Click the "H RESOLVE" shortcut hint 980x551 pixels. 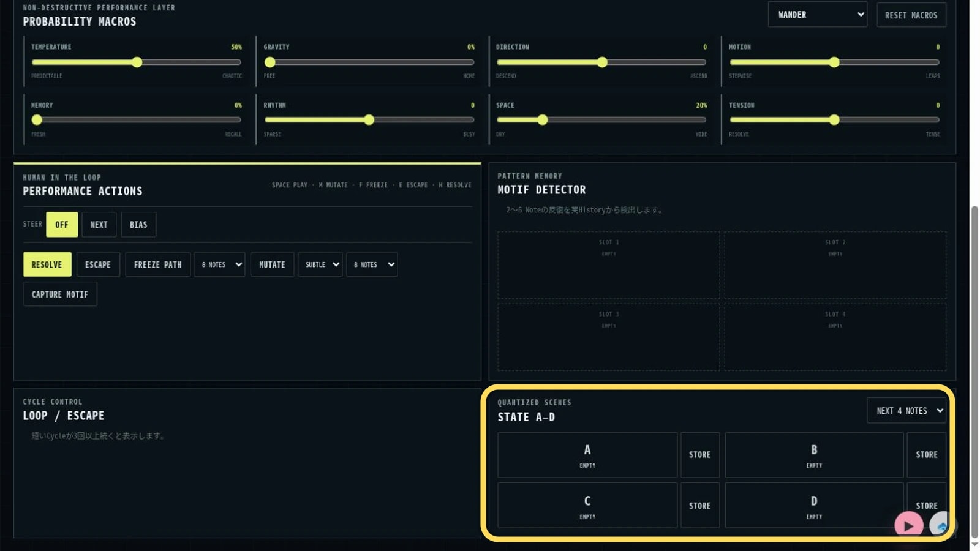coord(455,185)
